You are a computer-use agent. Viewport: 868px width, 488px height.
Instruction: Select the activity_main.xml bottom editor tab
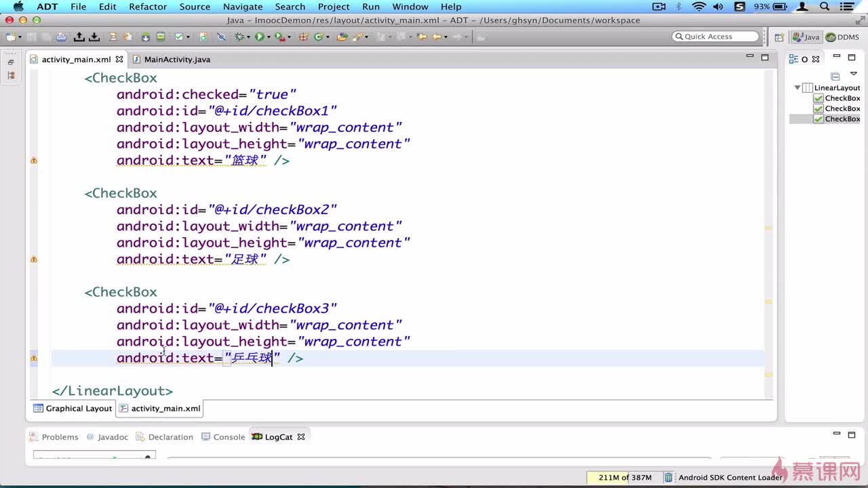click(x=160, y=409)
